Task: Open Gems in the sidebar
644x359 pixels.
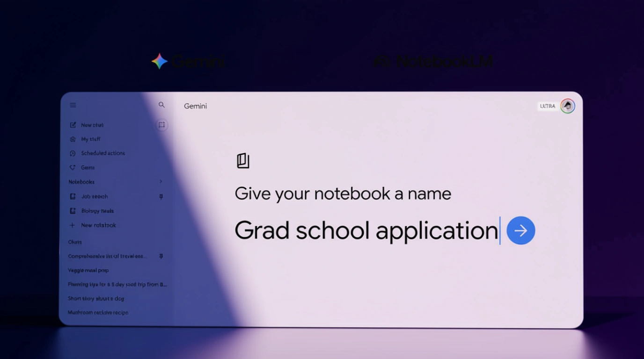Action: 88,167
